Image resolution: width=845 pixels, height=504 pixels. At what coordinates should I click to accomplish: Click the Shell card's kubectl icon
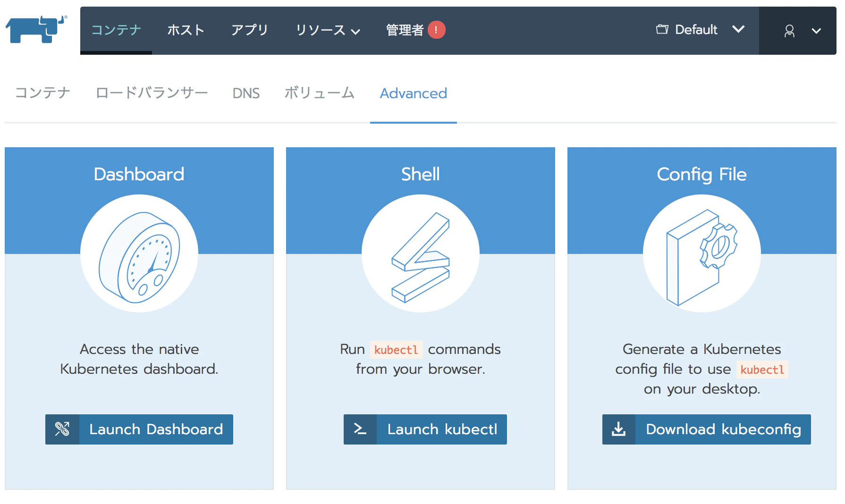[x=420, y=253]
